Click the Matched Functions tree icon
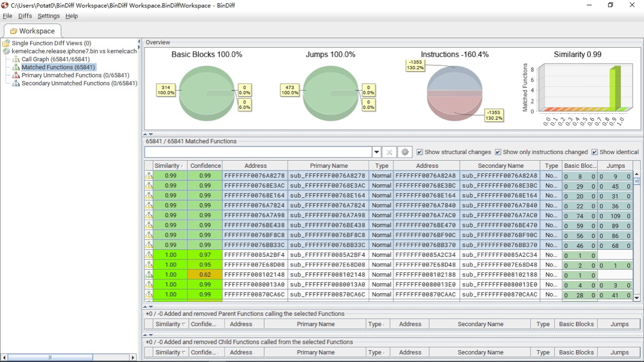The image size is (644, 362). point(16,67)
